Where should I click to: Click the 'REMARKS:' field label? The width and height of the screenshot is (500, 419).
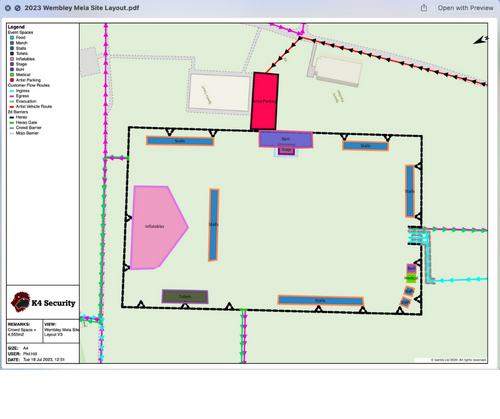[x=19, y=324]
